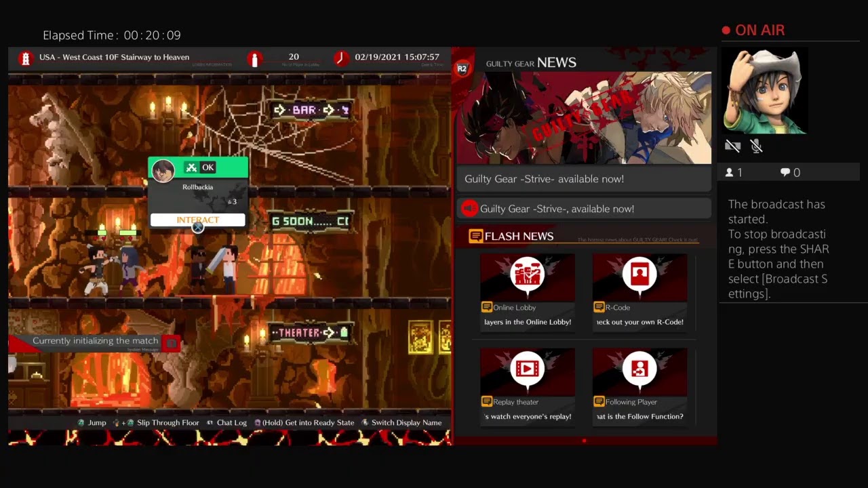Click the BAR direction sign in lobby
The height and width of the screenshot is (488, 868).
click(311, 110)
